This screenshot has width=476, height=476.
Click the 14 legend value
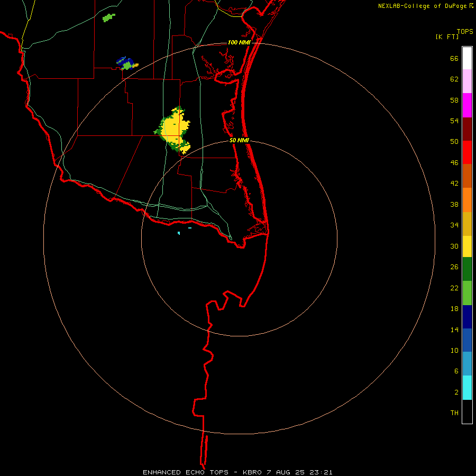pos(454,329)
